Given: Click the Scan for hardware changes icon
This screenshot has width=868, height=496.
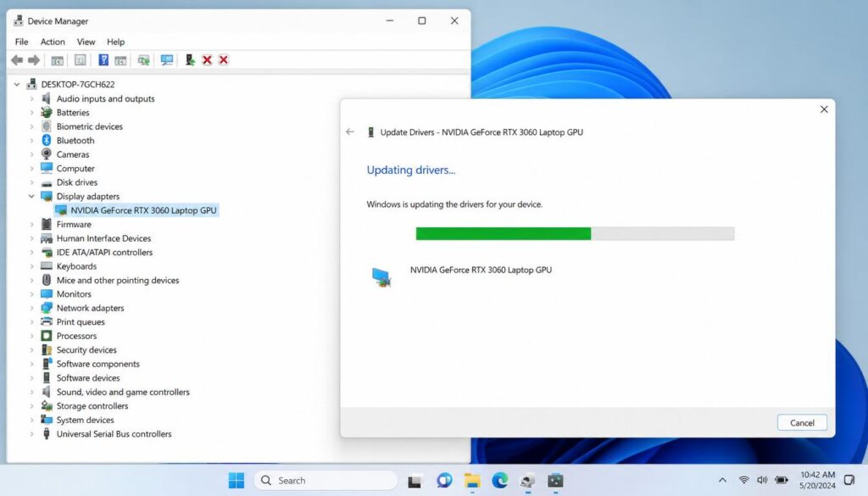Looking at the screenshot, I should 144,60.
